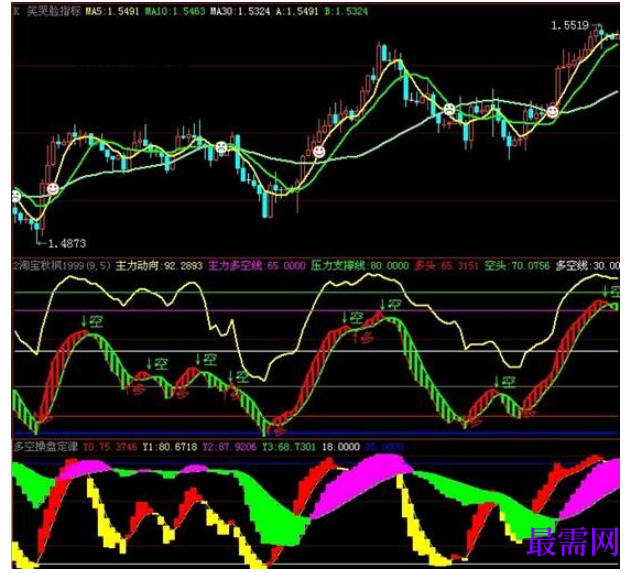This screenshot has height=573, width=638.
Task: Select the 笑哭脸指标 indicator title
Action: pos(53,11)
